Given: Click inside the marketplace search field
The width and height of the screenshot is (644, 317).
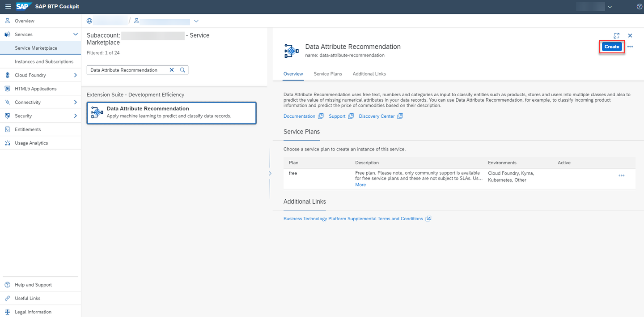Looking at the screenshot, I should pyautogui.click(x=128, y=70).
